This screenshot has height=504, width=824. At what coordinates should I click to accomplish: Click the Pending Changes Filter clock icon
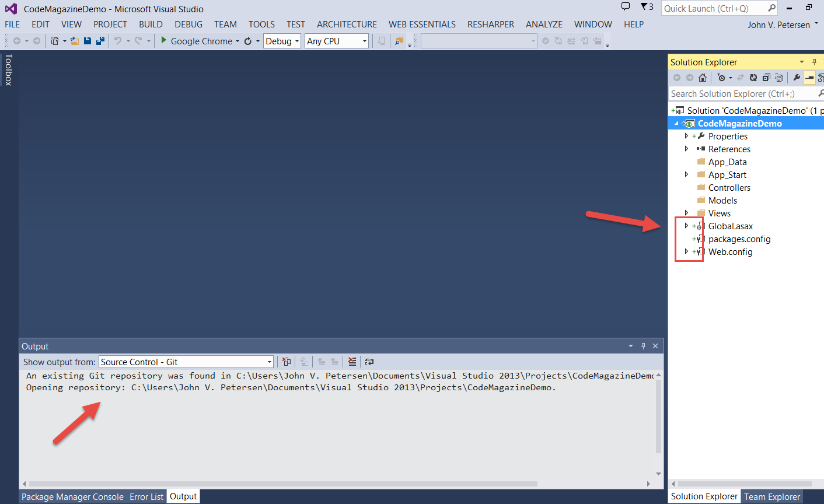point(721,78)
